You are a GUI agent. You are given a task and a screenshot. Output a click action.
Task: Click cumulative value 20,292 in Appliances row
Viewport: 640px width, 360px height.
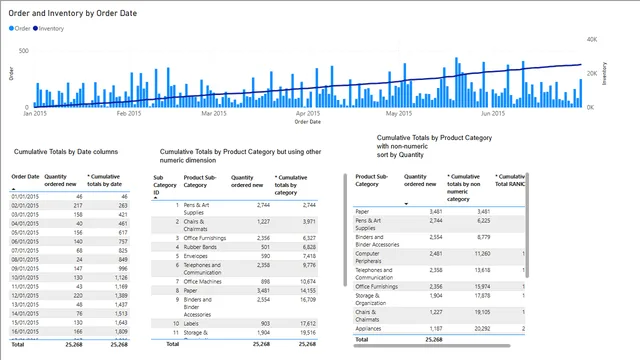pyautogui.click(x=482, y=329)
